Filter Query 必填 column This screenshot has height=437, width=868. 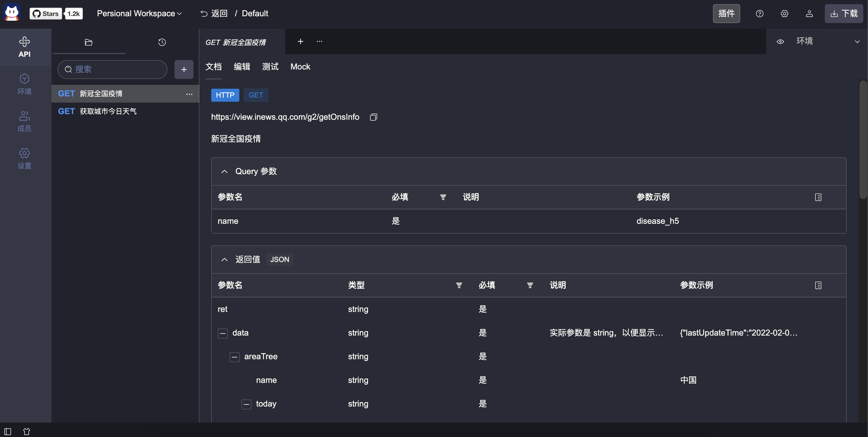click(x=443, y=197)
